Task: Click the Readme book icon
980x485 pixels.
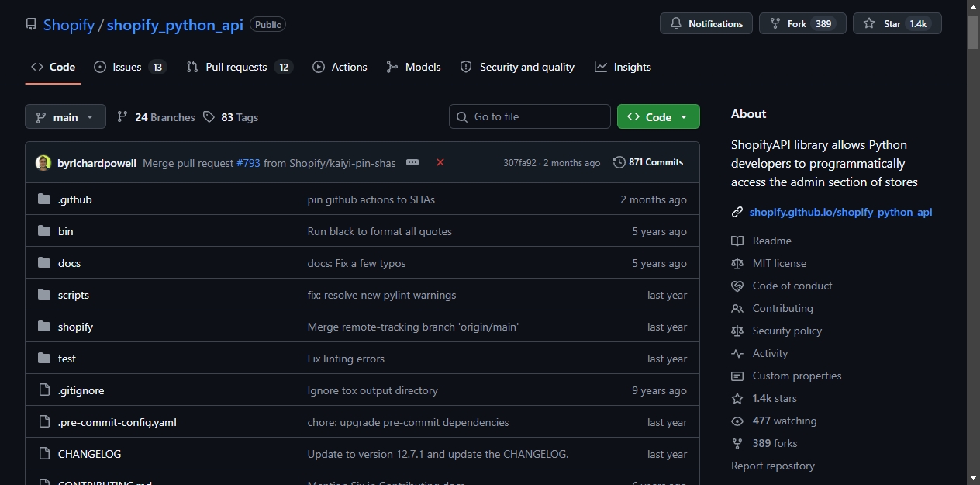Action: click(737, 241)
